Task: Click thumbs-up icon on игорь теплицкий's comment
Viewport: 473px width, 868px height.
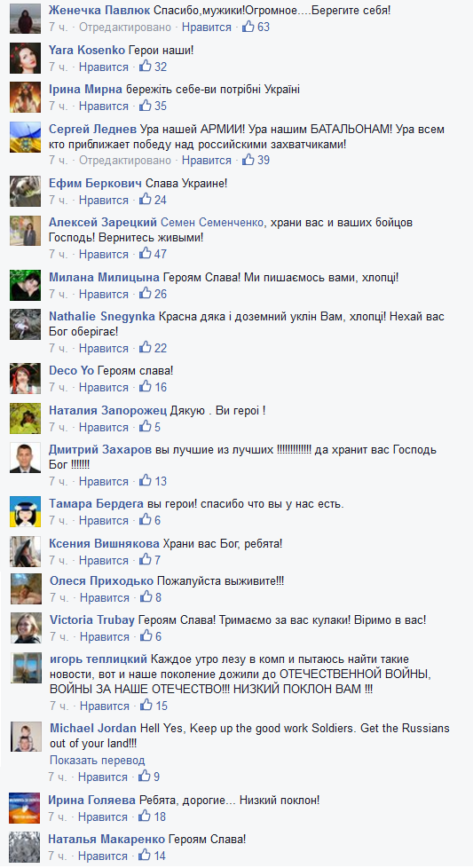Action: [x=146, y=705]
